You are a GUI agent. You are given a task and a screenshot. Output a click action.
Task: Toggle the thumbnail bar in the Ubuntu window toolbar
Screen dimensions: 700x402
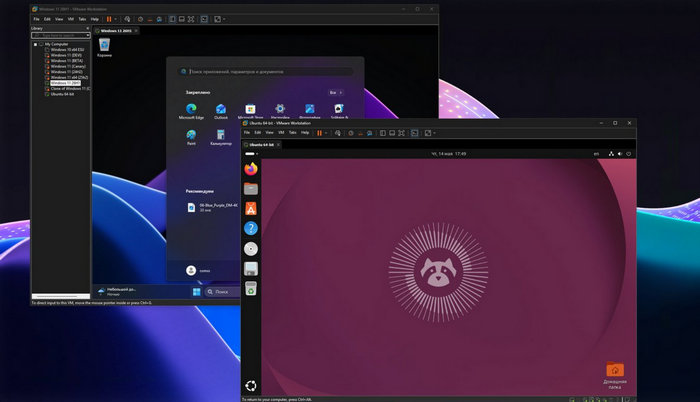(x=392, y=133)
